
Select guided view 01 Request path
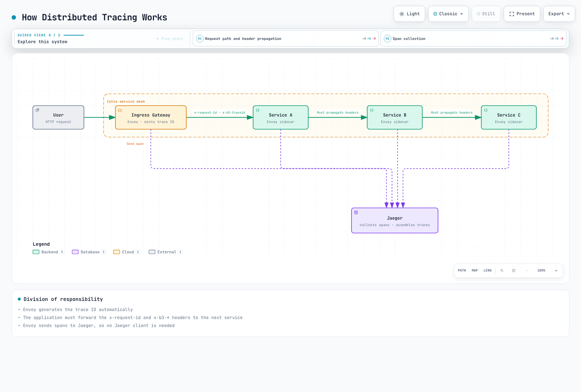tap(285, 38)
